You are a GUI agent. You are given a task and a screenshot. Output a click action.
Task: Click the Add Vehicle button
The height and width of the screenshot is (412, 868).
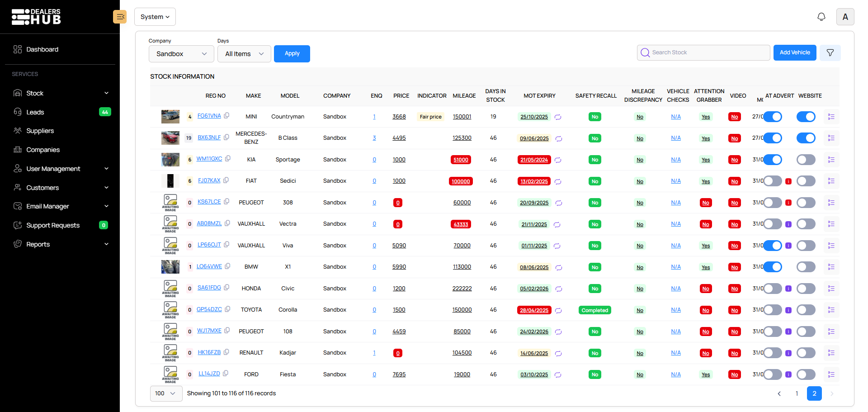[794, 52]
